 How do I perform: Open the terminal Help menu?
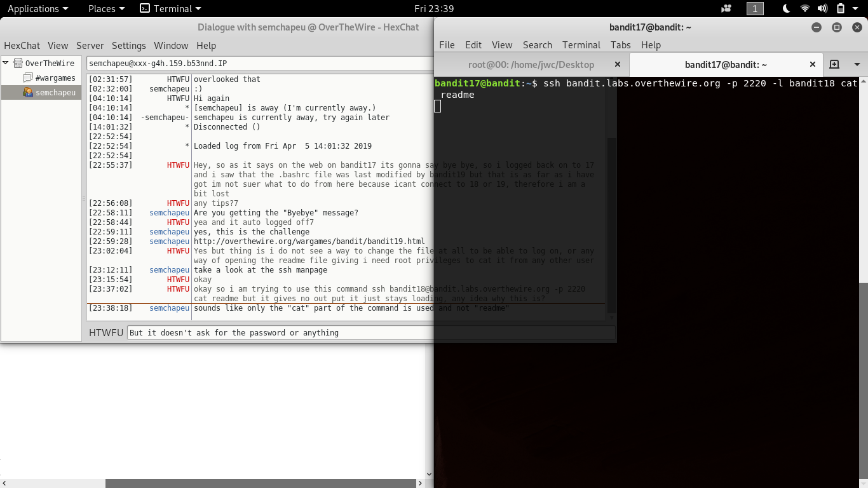point(651,45)
